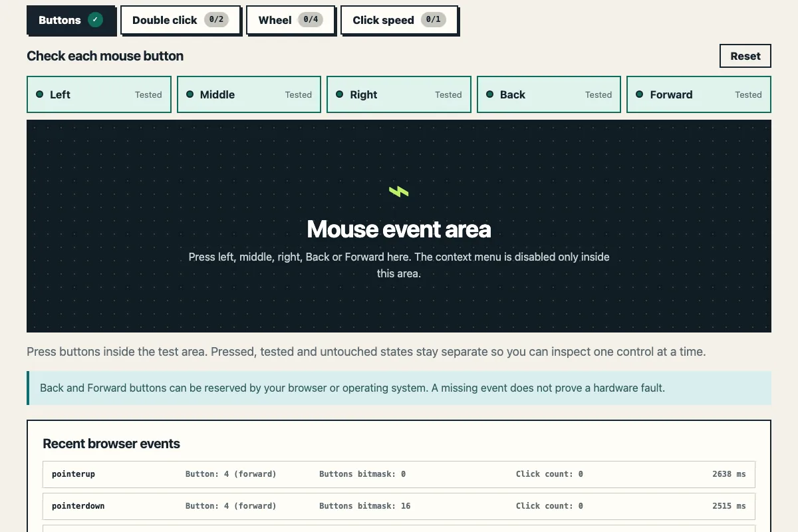Viewport: 798px width, 532px height.
Task: Select the Back button status card
Action: pyautogui.click(x=549, y=94)
